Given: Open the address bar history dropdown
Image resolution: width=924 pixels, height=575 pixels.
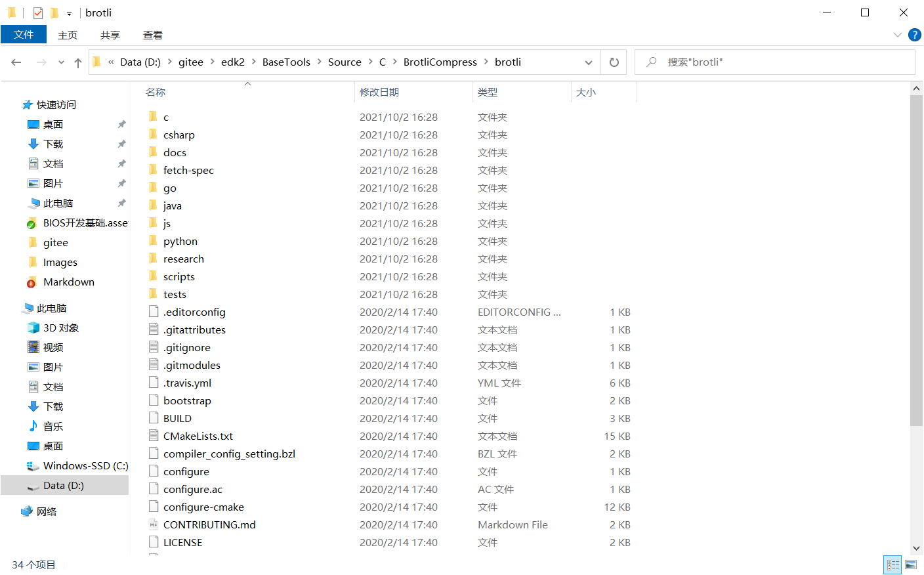Looking at the screenshot, I should coord(589,62).
